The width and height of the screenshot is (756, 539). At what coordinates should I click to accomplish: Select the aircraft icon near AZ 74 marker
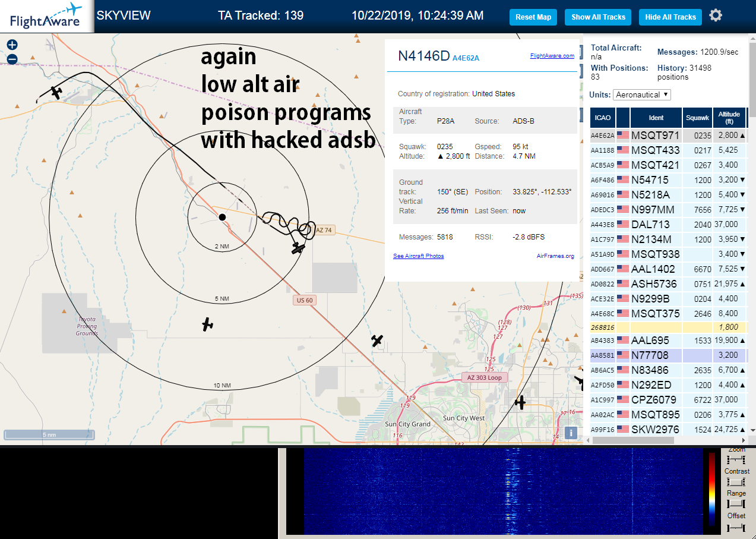point(299,247)
